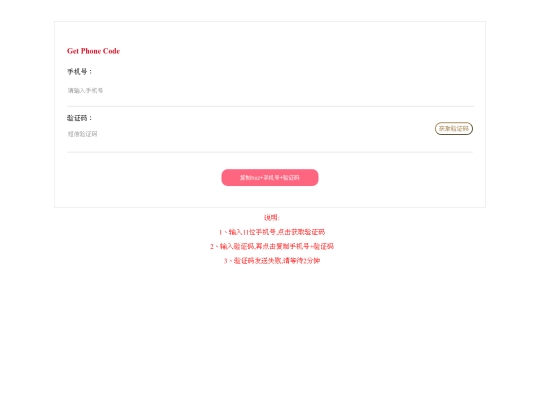Select instruction line 3 about 请等待2分钟
Viewport: 540px width, 405px height.
click(x=272, y=261)
